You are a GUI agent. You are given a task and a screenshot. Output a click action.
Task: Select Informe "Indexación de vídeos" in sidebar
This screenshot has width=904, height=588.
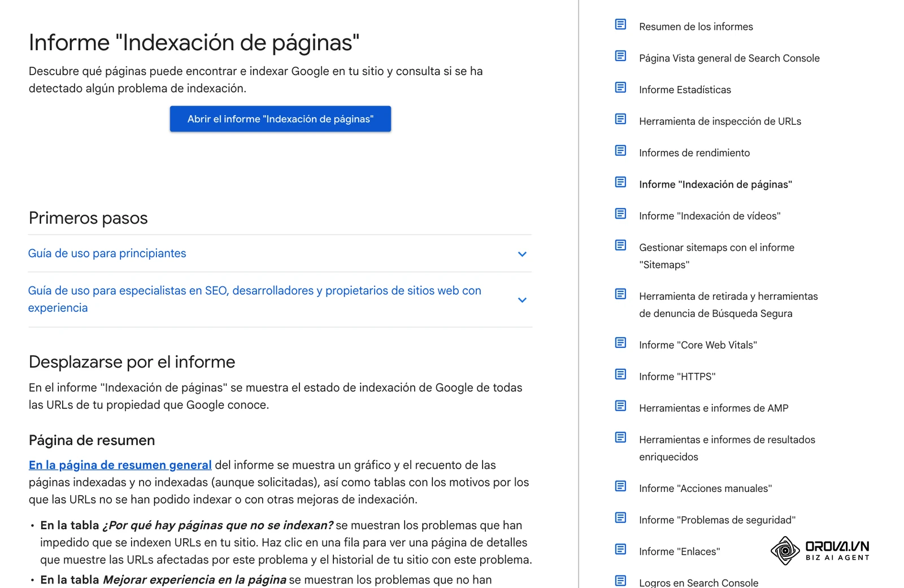coord(710,216)
